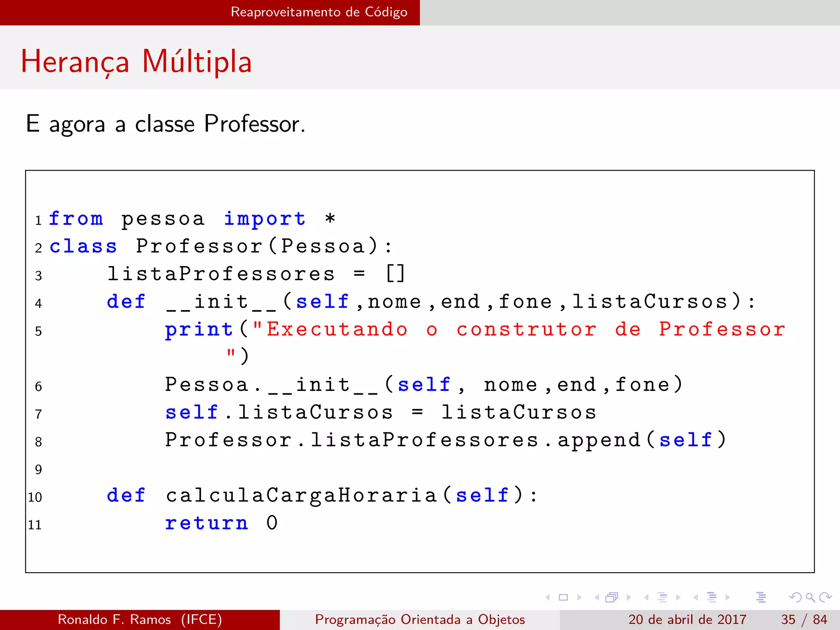
Task: Click the sentence 'E agora a classe Professor.'
Action: (x=166, y=123)
